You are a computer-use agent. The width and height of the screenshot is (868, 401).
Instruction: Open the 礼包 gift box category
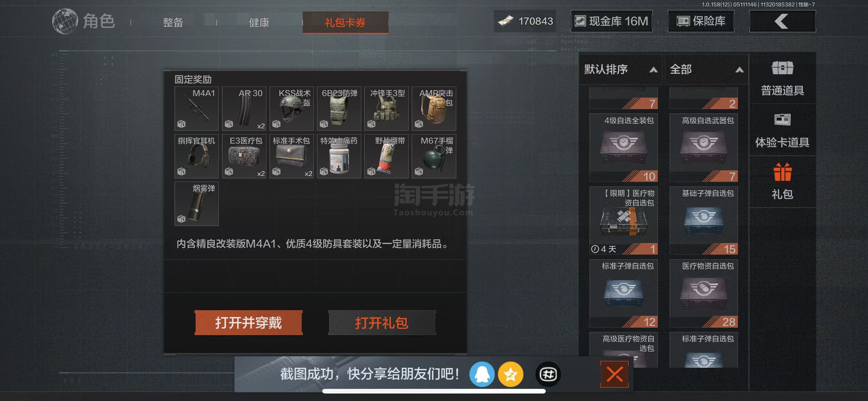[x=782, y=182]
